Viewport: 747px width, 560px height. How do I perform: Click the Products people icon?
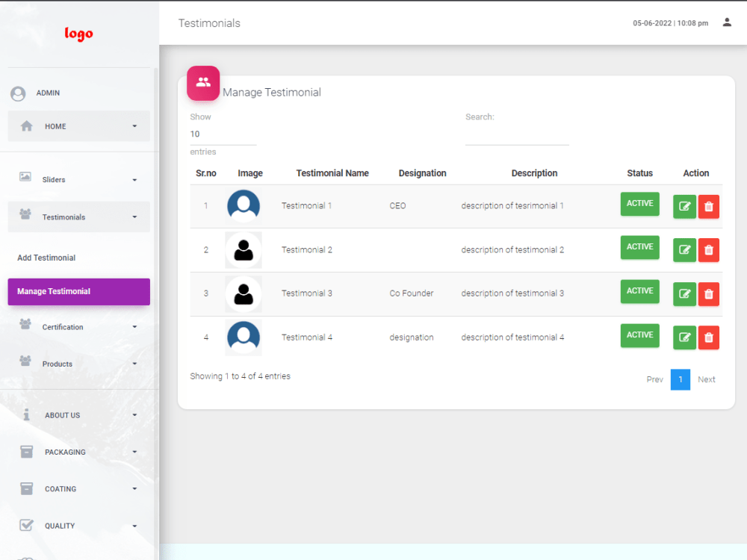click(x=25, y=361)
